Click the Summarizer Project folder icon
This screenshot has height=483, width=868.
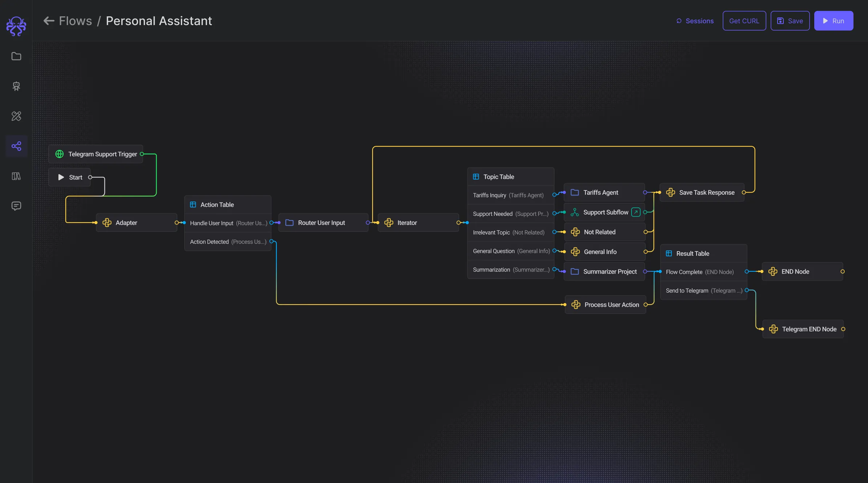[575, 271]
